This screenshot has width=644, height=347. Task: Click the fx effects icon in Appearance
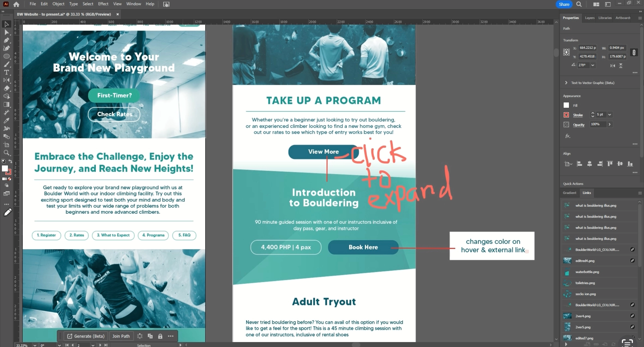pos(568,136)
